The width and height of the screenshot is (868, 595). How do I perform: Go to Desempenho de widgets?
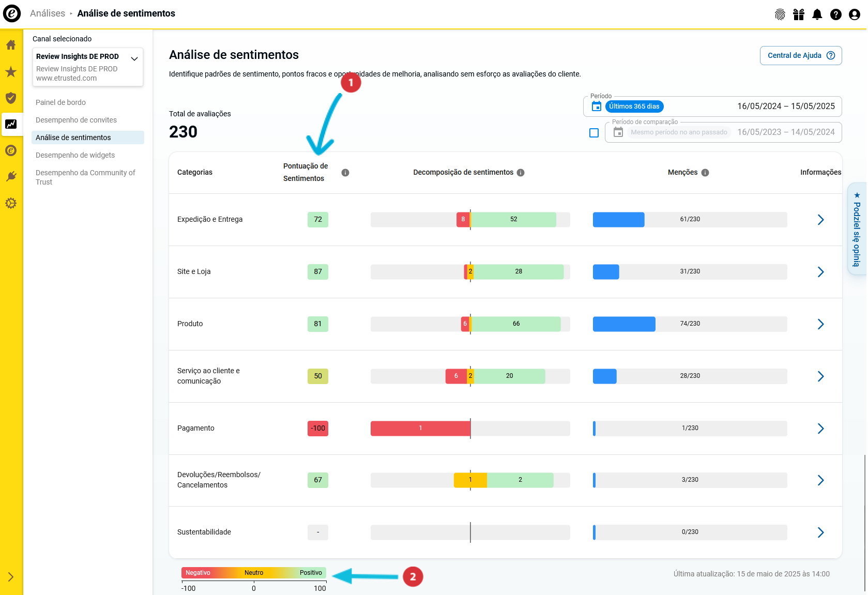(x=75, y=155)
